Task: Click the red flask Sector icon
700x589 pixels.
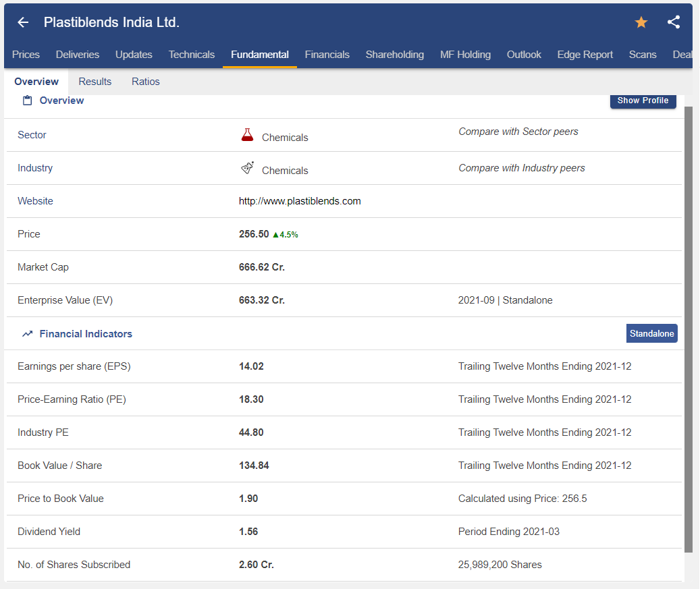Action: click(x=247, y=135)
